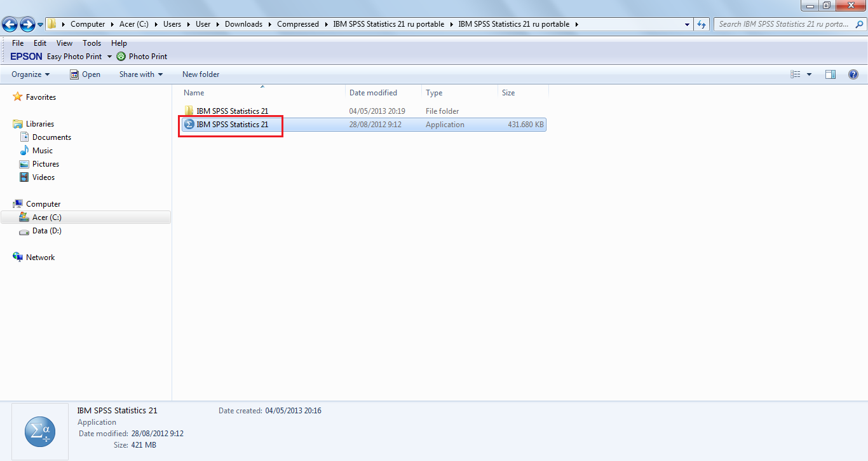The height and width of the screenshot is (461, 868).
Task: Open the File menu
Action: tap(18, 43)
